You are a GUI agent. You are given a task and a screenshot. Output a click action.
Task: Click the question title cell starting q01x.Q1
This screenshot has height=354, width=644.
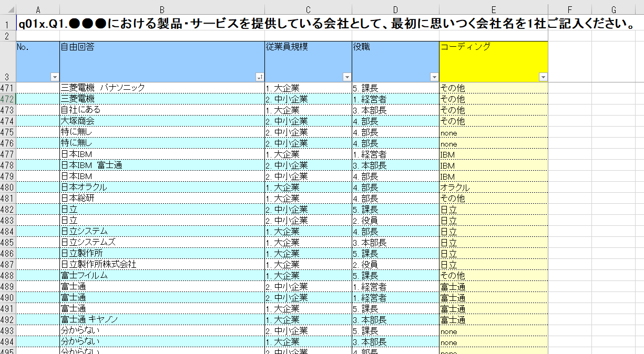point(325,24)
